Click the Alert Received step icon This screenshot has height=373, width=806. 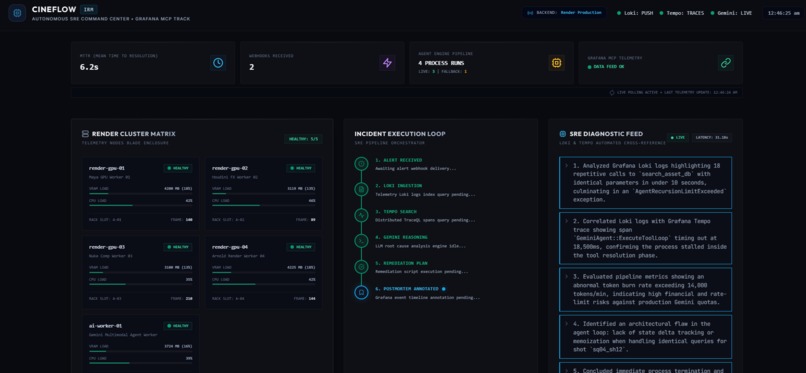point(361,164)
